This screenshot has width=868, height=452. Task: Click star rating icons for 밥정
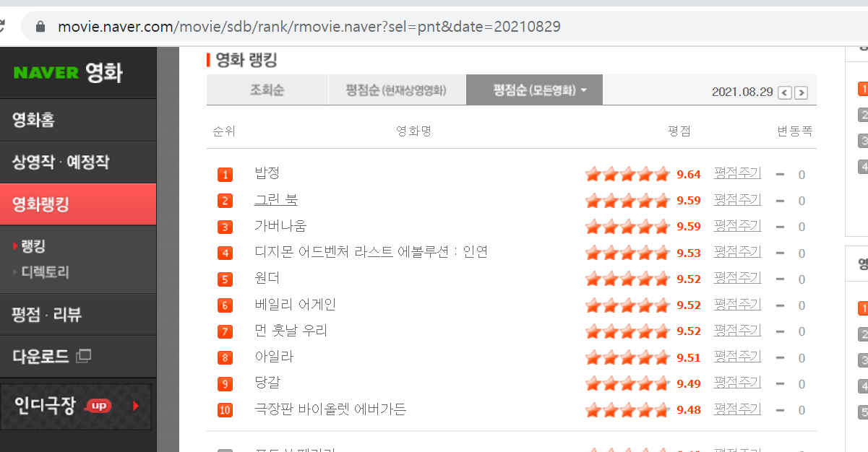(628, 175)
